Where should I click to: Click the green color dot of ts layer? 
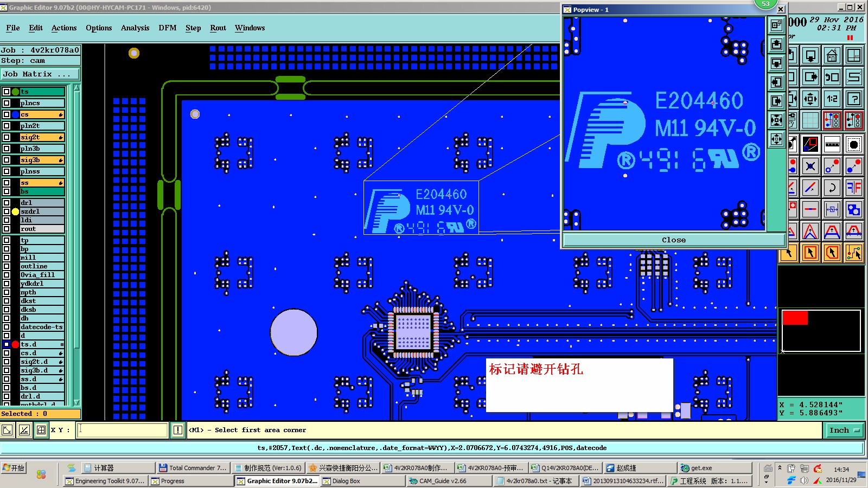point(15,92)
